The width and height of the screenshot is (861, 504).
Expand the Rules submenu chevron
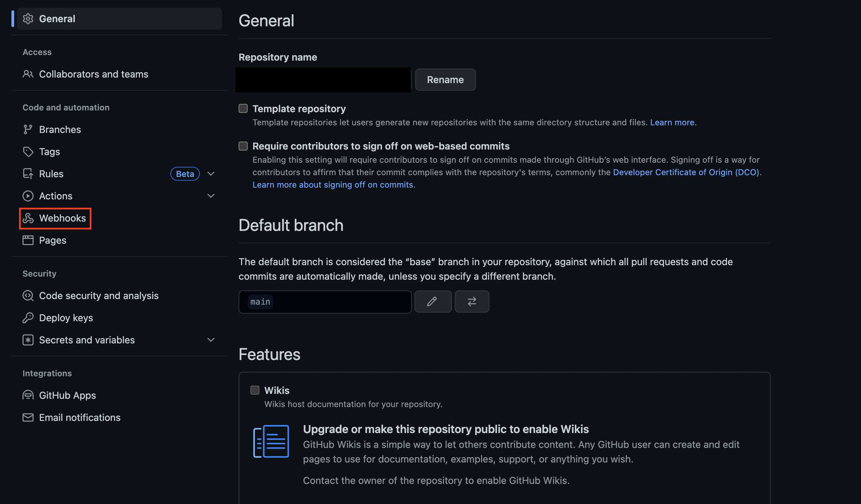211,174
